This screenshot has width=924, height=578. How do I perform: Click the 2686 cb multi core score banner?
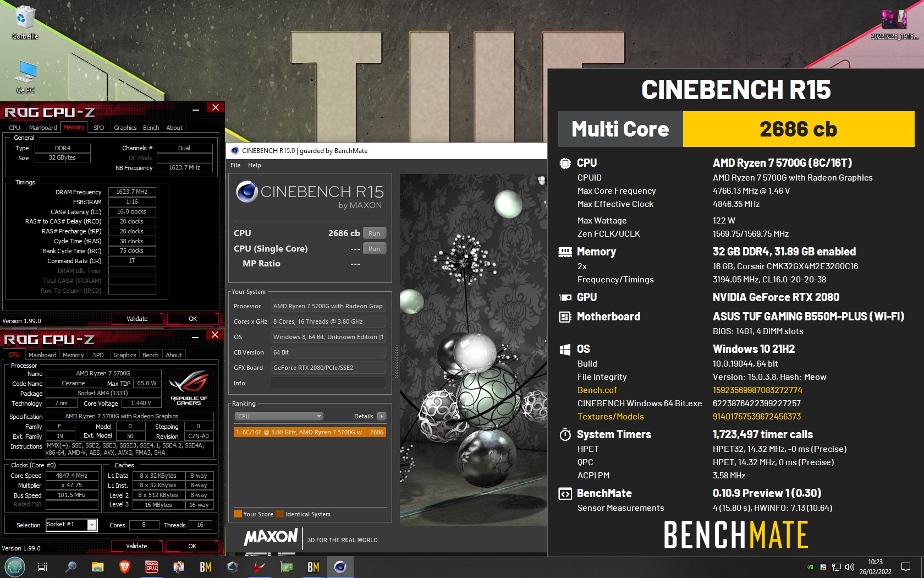[x=798, y=129]
